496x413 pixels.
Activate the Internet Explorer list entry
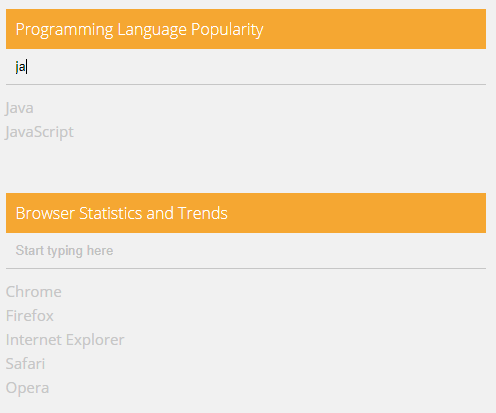point(65,340)
